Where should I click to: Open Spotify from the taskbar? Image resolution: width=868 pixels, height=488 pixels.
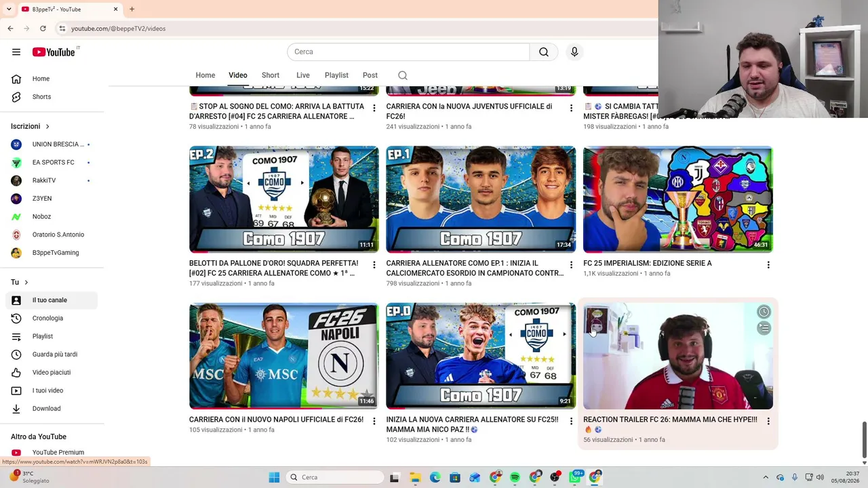click(x=515, y=477)
